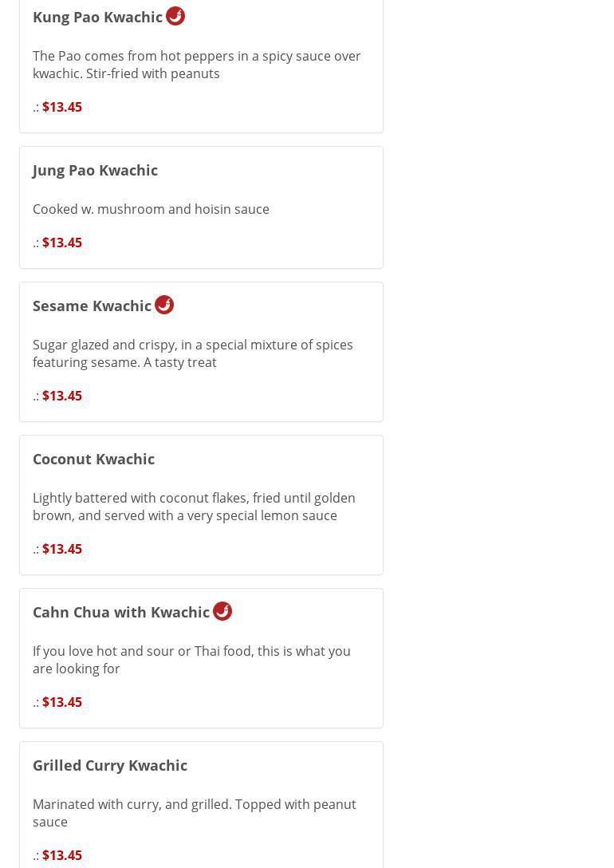Viewport: 614px width, 868px height.
Task: Choose the Coconut Kwachic item
Action: 93,459
